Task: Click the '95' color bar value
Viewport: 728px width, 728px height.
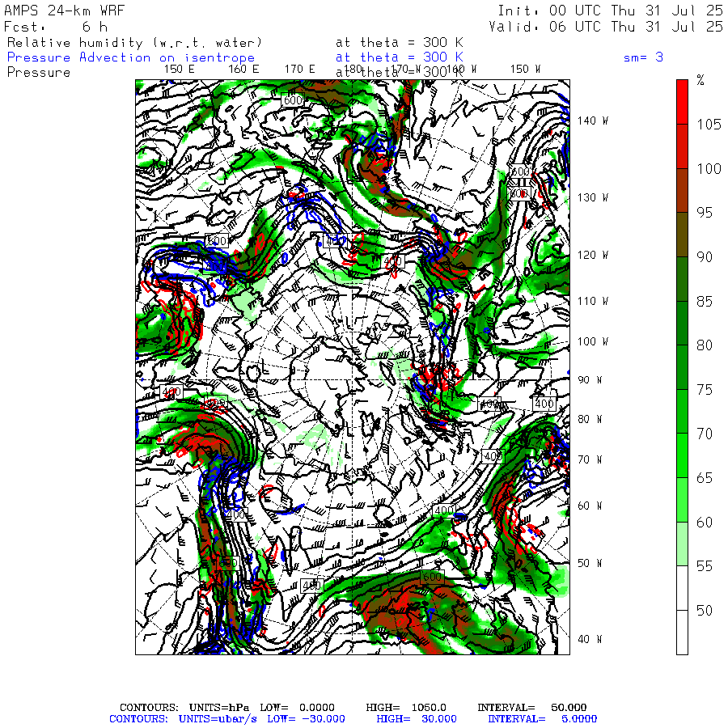Action: [705, 213]
